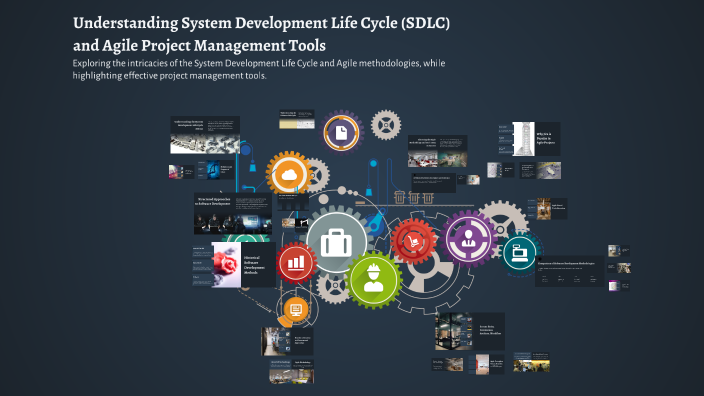Open the 'Comparison of Software Development Methodologies' slide
This screenshot has width=704, height=396.
coord(569,271)
